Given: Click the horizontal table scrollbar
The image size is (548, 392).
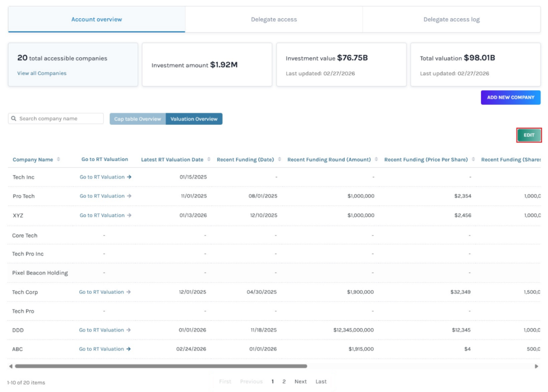Looking at the screenshot, I should (x=161, y=366).
